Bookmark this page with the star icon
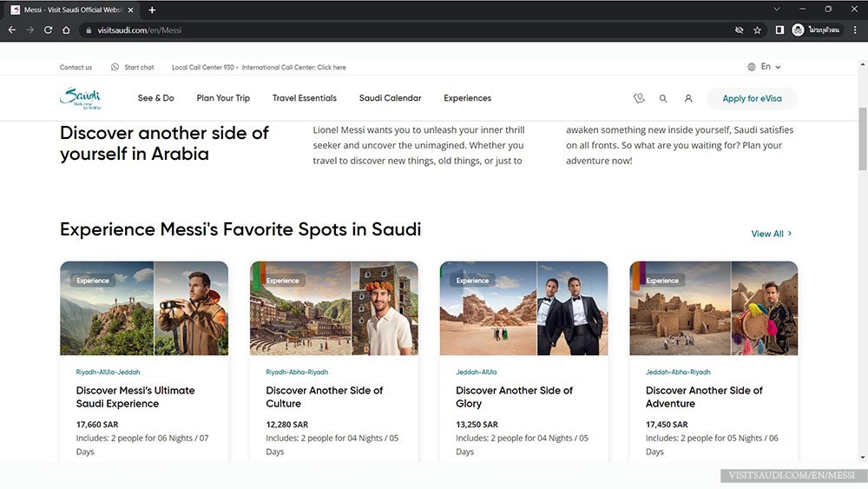 pos(757,30)
